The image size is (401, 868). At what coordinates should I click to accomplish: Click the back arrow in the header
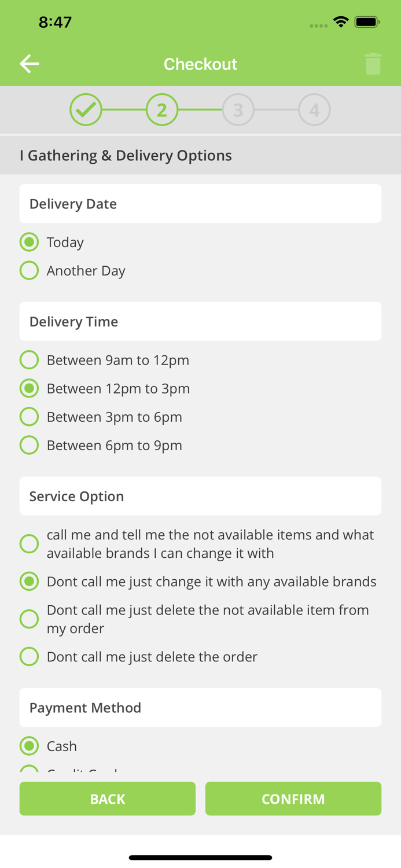[28, 64]
